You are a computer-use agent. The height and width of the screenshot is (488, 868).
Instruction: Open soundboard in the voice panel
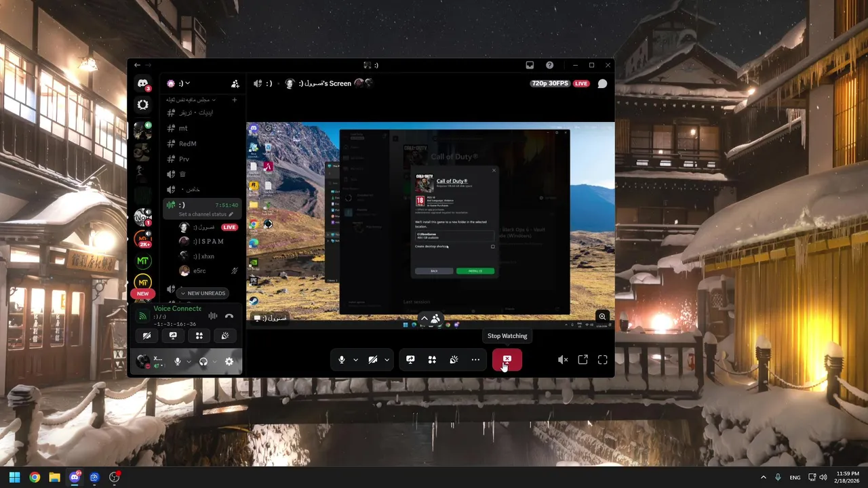pos(225,335)
